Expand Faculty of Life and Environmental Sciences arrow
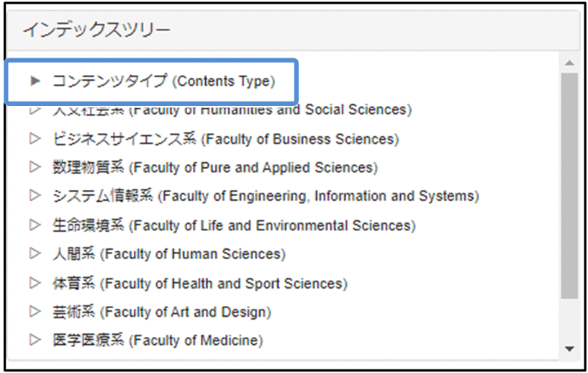 click(35, 225)
